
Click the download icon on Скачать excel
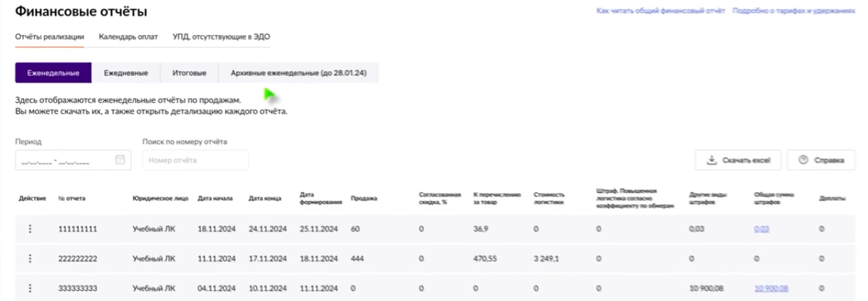pos(712,160)
